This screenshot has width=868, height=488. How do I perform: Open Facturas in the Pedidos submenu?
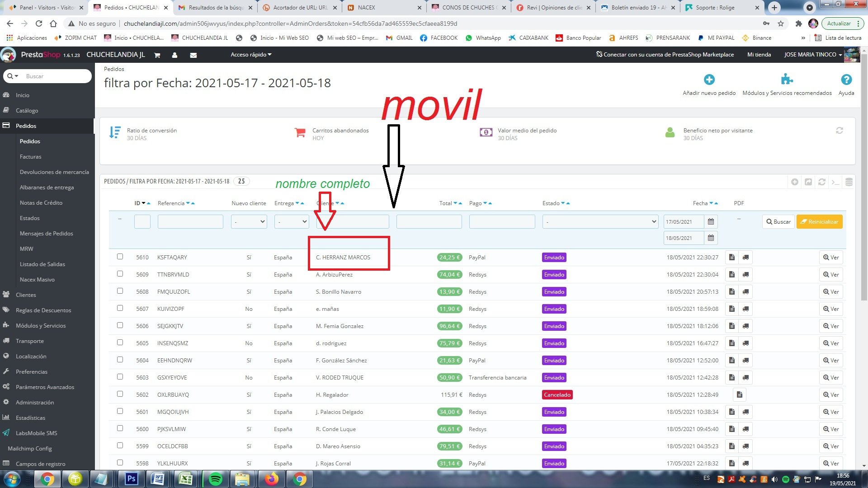30,157
